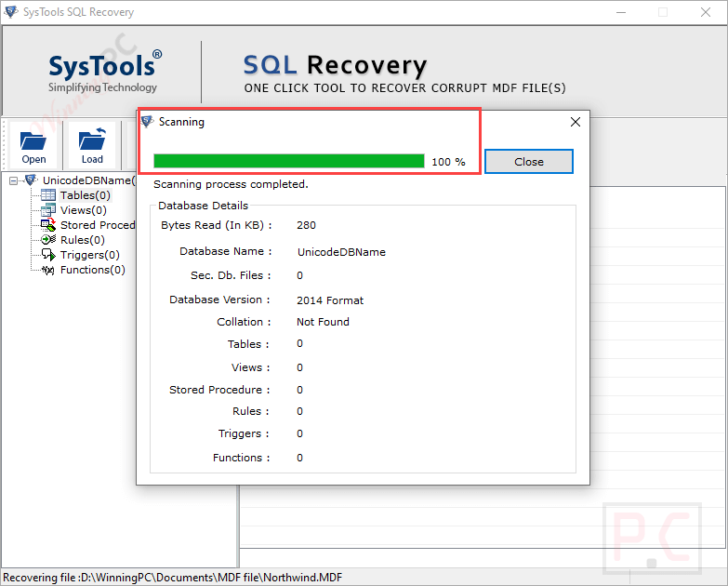Select Tables(0) in the database tree
The height and width of the screenshot is (586, 728).
86,195
